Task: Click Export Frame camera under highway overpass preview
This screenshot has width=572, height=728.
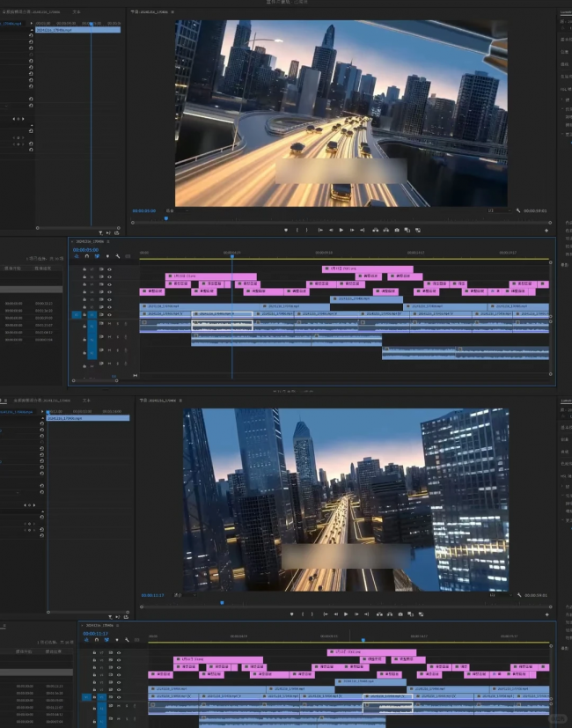Action: [x=397, y=230]
